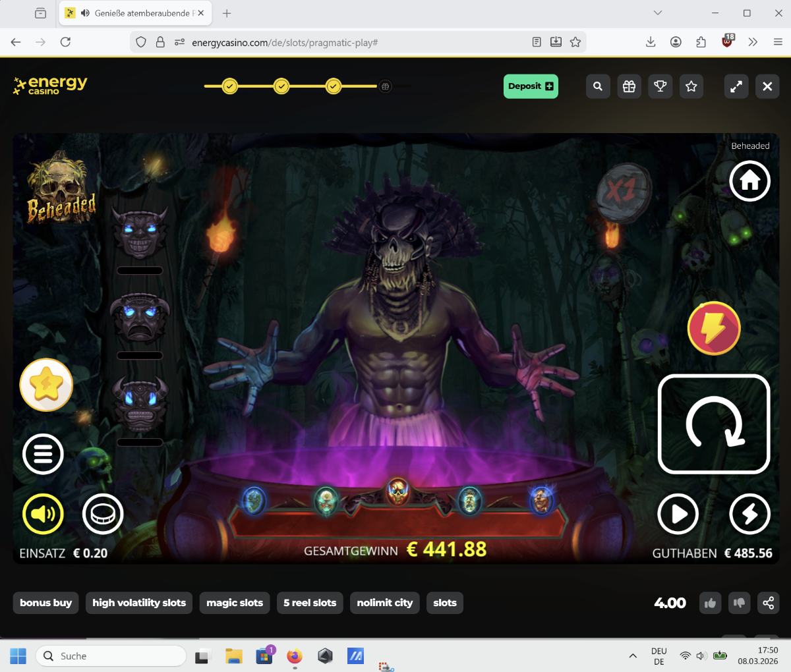This screenshot has height=672, width=791.
Task: Add game to favorites star
Action: (x=691, y=86)
